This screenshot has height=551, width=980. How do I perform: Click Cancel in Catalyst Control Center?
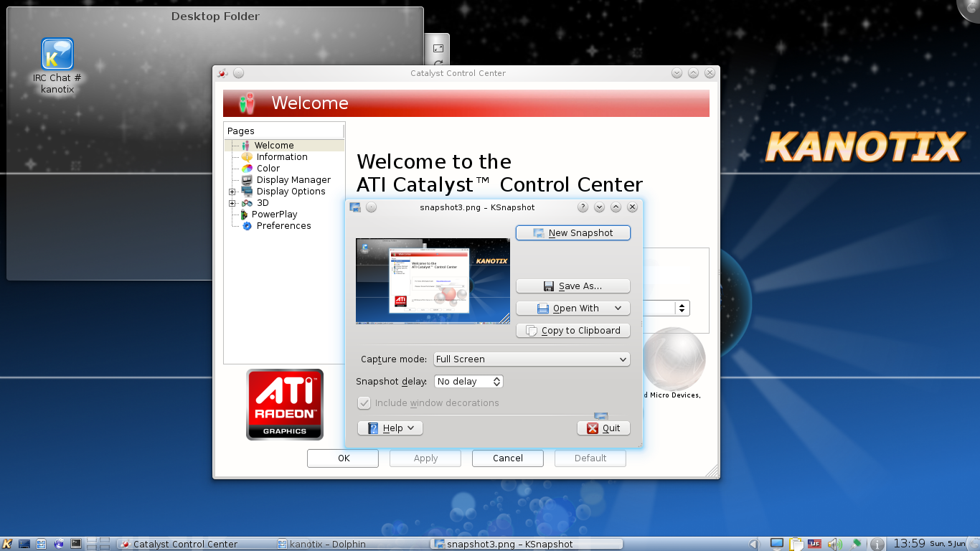508,458
